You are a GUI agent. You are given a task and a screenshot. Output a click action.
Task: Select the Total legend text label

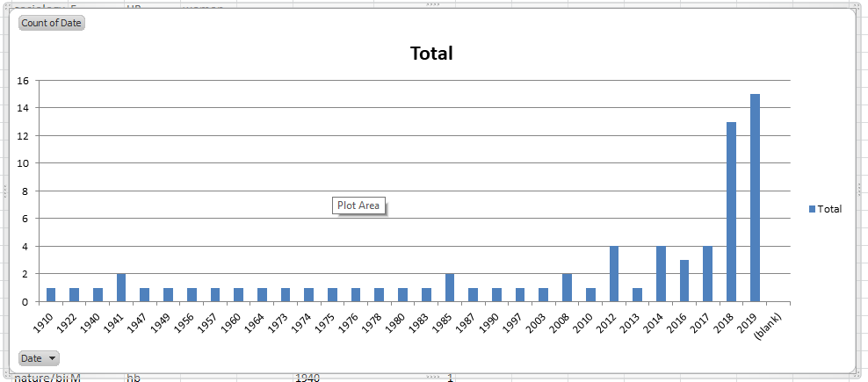[829, 209]
